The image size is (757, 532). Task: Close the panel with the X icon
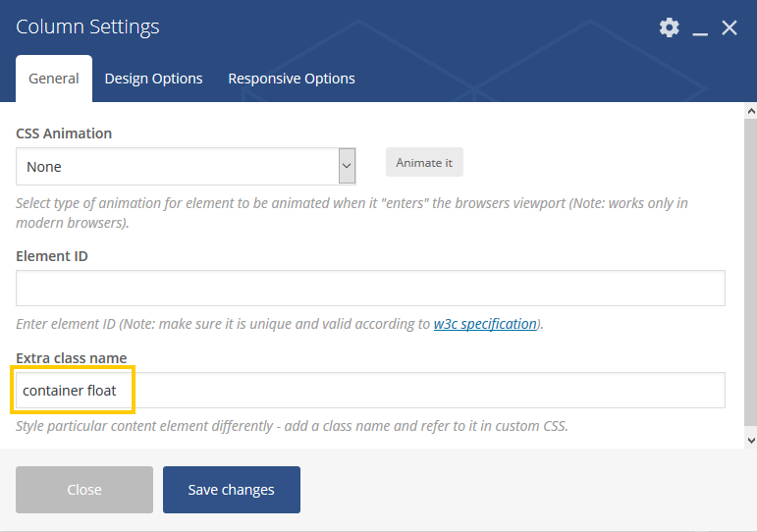coord(729,27)
